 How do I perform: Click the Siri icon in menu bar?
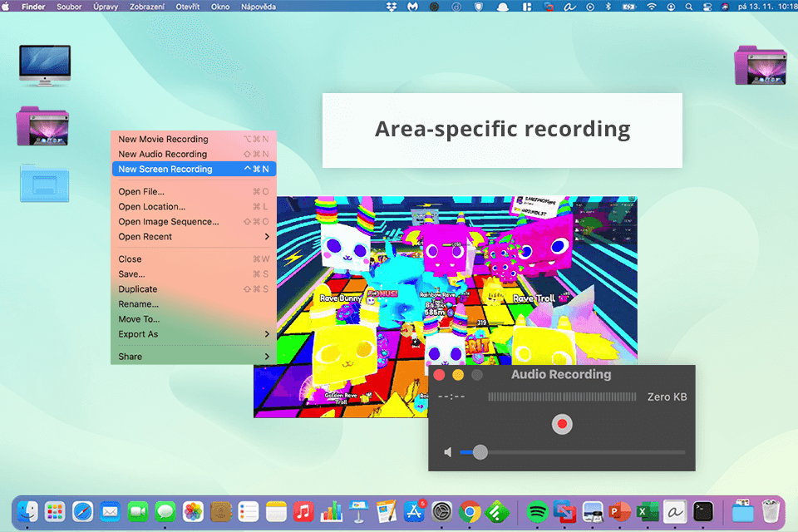click(x=725, y=7)
